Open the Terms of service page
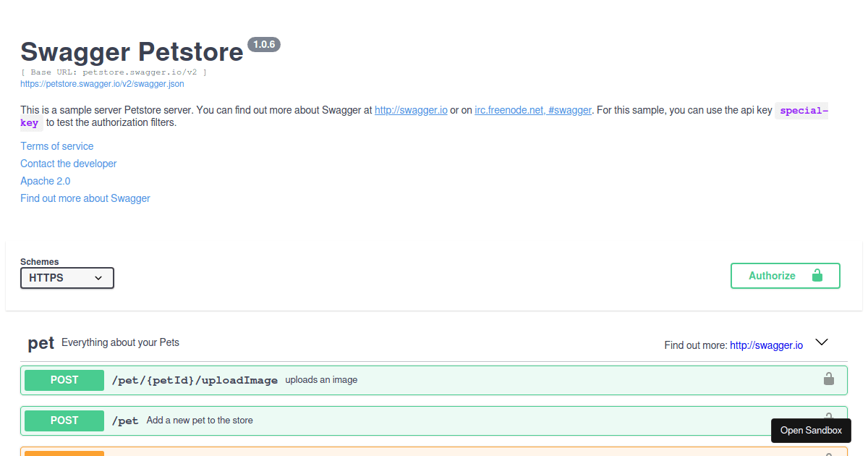The width and height of the screenshot is (868, 456). [x=56, y=145]
